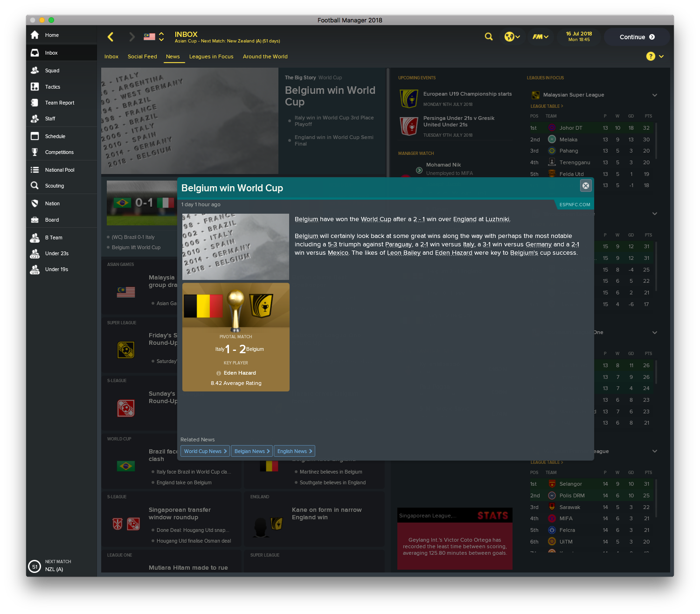Click the Leon Bailey name link
700x614 pixels.
click(404, 253)
